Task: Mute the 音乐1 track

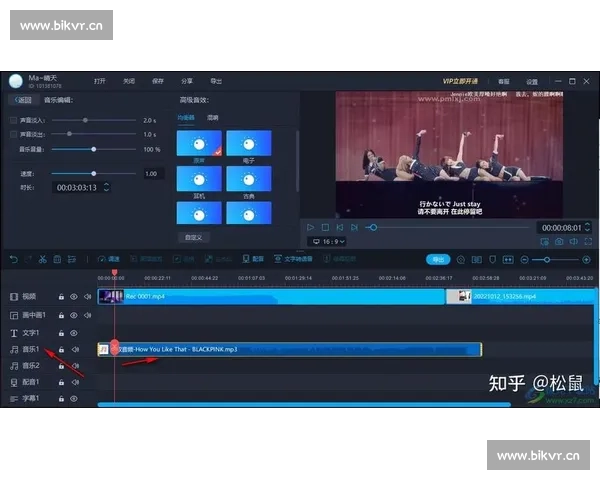Action: point(75,349)
